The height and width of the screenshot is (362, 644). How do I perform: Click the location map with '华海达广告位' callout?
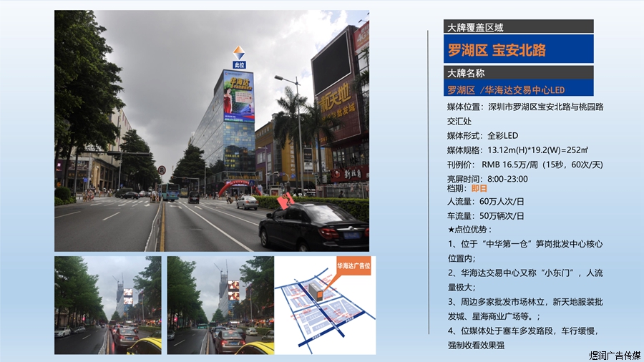pyautogui.click(x=325, y=305)
